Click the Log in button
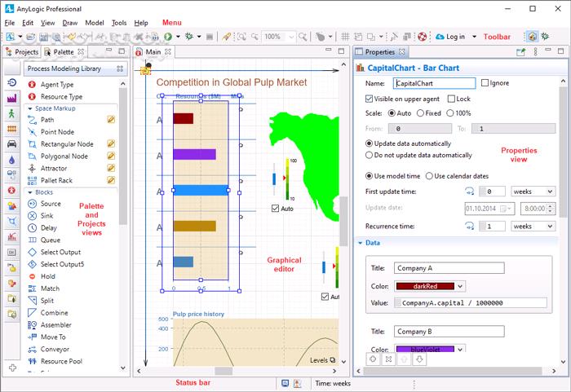The width and height of the screenshot is (571, 392). (454, 37)
